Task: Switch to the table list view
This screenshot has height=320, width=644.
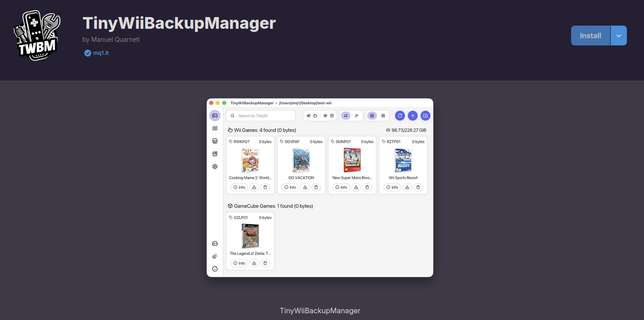Action: point(383,116)
